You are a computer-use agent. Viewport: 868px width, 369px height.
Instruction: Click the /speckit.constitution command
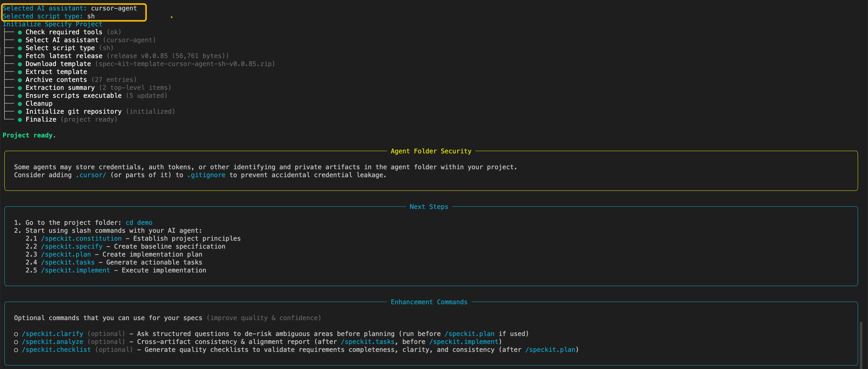81,238
